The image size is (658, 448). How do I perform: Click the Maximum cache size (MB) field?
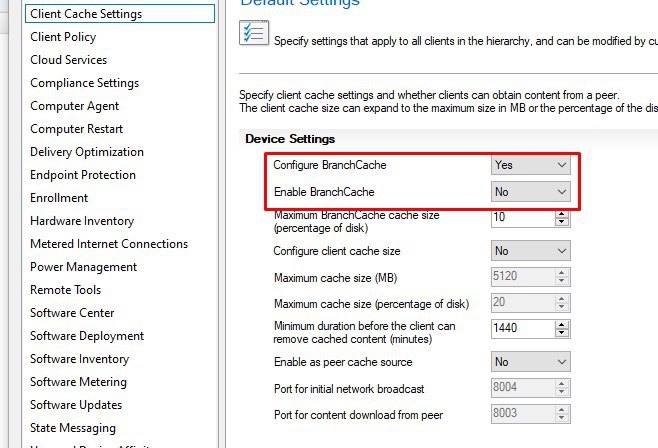(x=522, y=277)
